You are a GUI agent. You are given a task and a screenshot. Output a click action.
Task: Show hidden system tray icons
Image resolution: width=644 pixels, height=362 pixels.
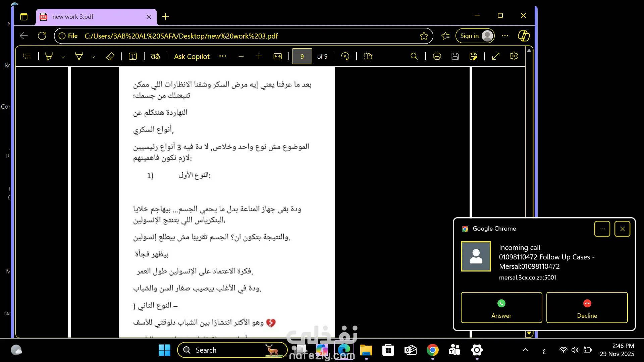point(525,350)
